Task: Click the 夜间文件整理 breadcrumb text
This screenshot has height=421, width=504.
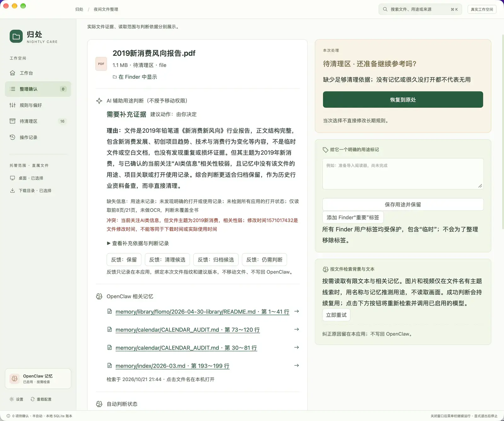Action: [x=106, y=9]
